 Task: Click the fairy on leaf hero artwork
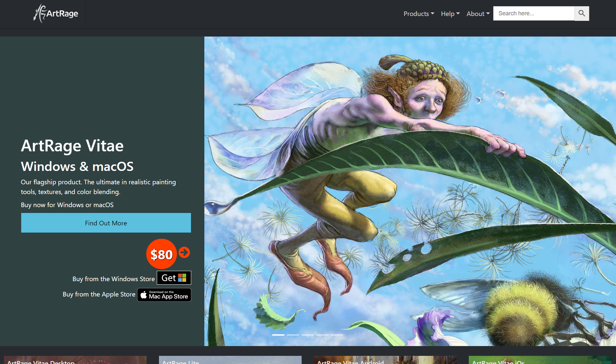click(x=410, y=191)
